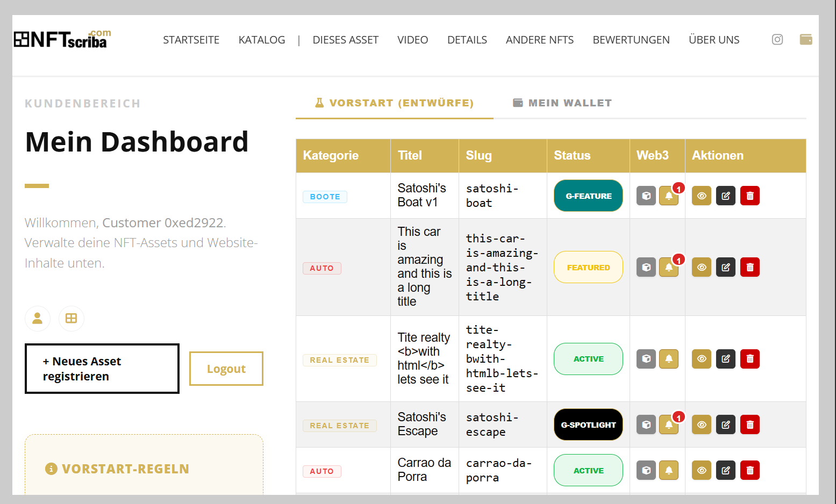Open the user profile icon under welcome text
The image size is (836, 504).
click(38, 318)
